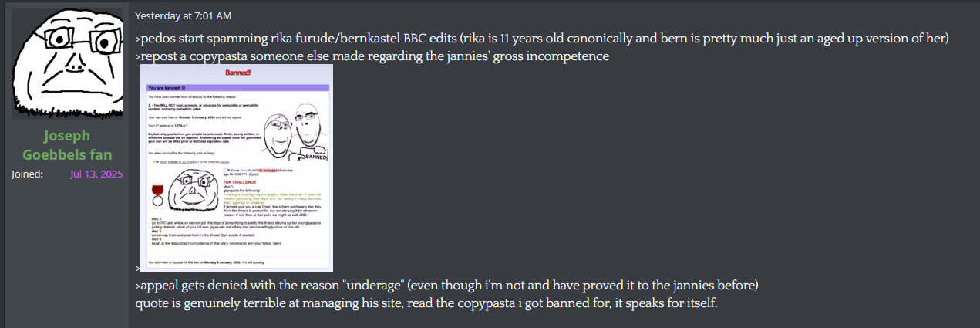
Task: Click the red "Banned!" heading in attachment
Action: pos(238,73)
